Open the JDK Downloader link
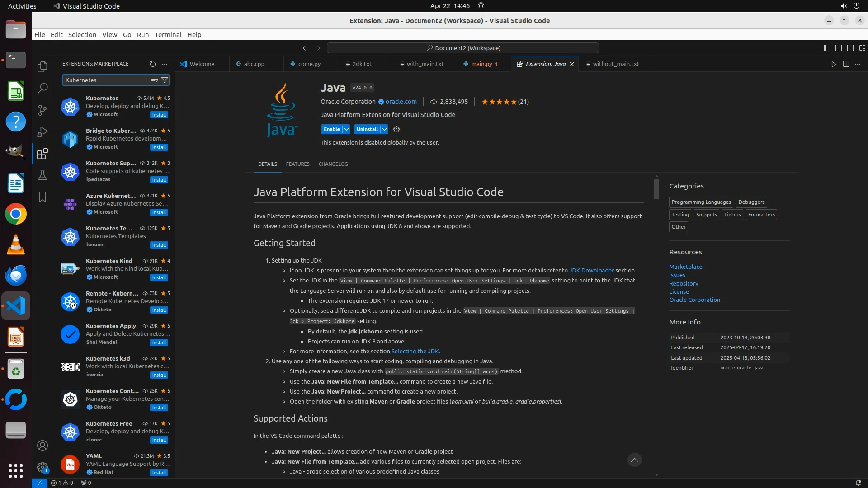Image resolution: width=868 pixels, height=488 pixels. click(591, 271)
